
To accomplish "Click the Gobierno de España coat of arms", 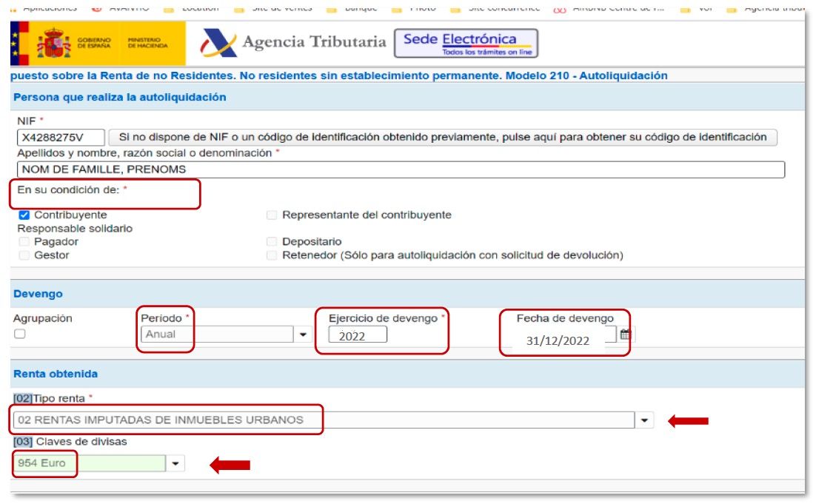I will (x=53, y=44).
